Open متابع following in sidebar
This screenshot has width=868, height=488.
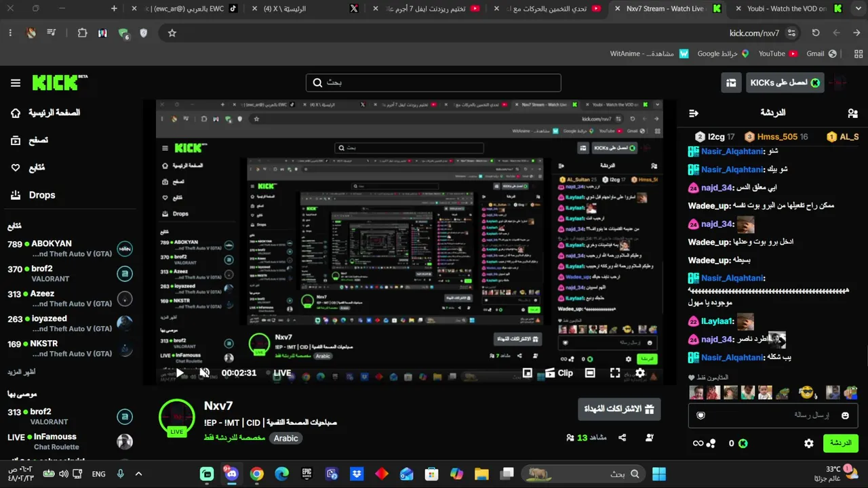click(28, 167)
